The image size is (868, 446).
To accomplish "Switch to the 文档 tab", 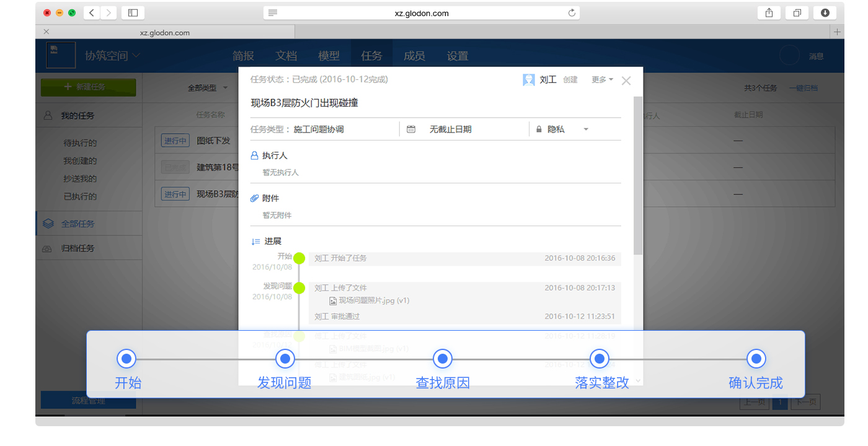I will (x=286, y=55).
